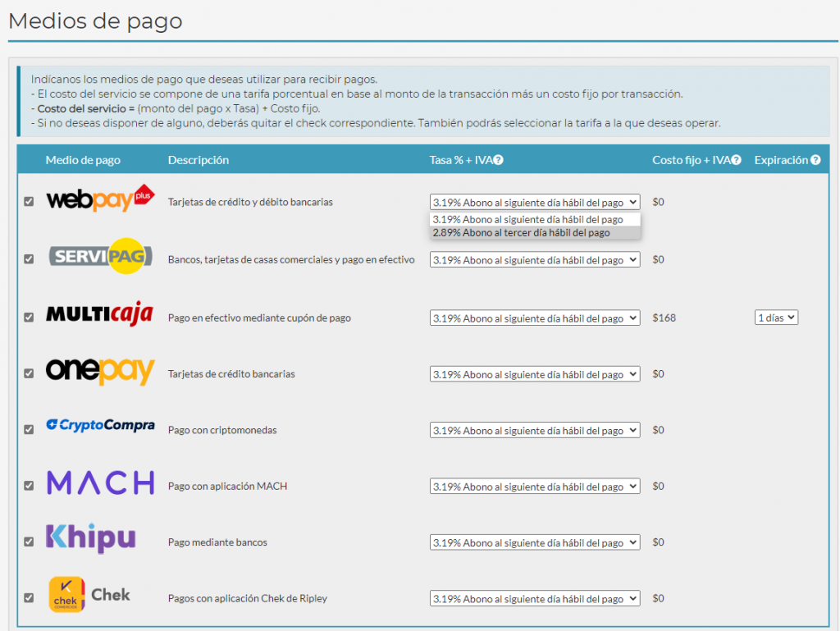Click the 'Expiración' header text
This screenshot has width=840, height=631.
(781, 160)
